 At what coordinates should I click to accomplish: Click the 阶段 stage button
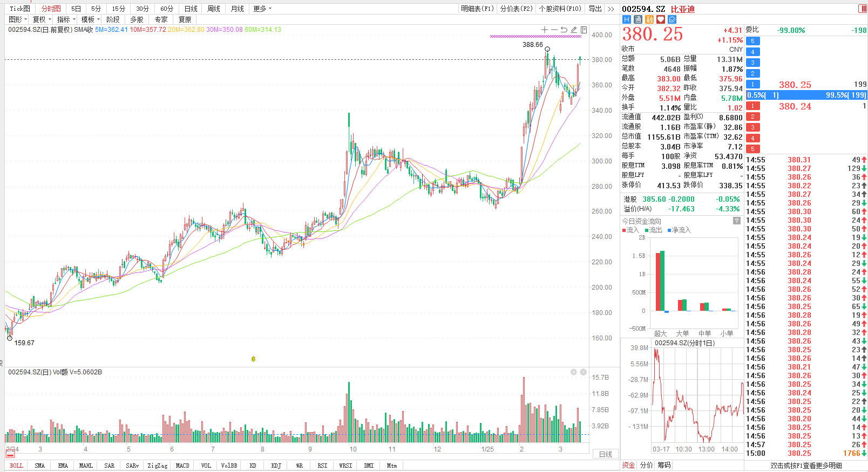pyautogui.click(x=113, y=19)
